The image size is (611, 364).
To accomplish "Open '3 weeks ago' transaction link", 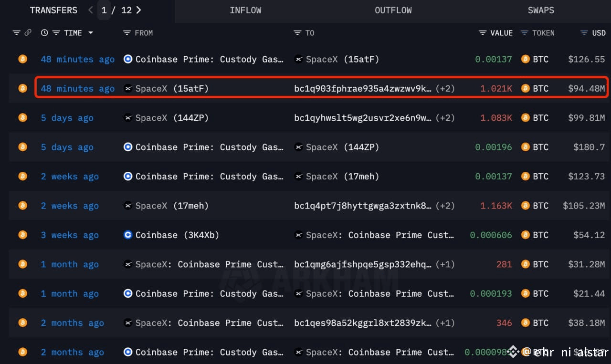I will 70,235.
